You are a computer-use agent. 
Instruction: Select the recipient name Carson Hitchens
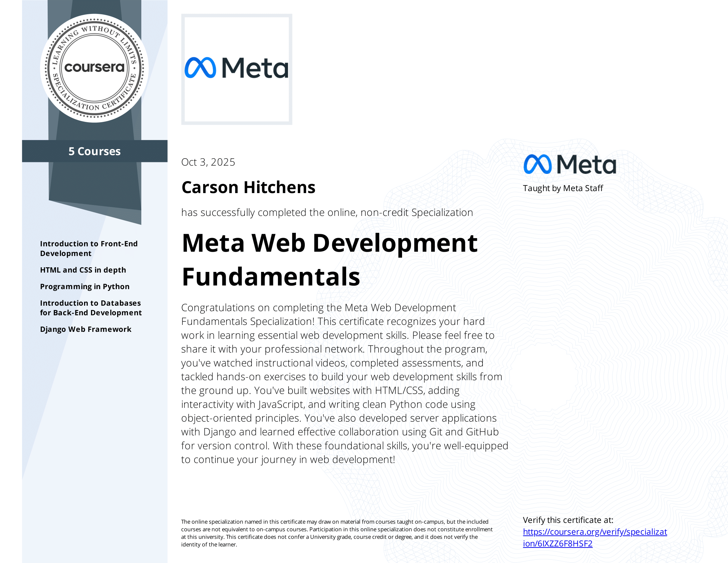tap(249, 187)
